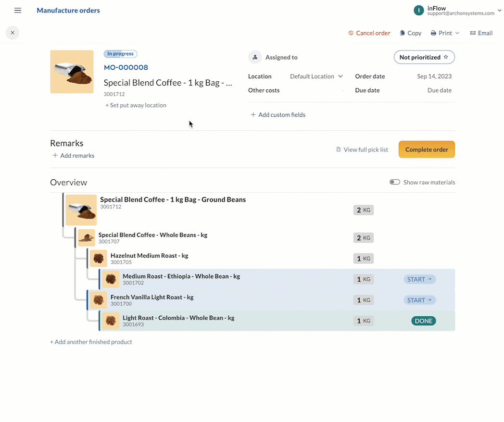Click the Special Blend Coffee product thumbnail
This screenshot has height=422, width=504.
(x=72, y=72)
